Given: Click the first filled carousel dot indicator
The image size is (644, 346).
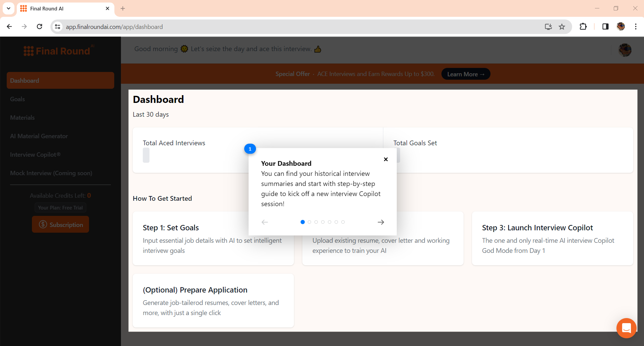Looking at the screenshot, I should 302,222.
